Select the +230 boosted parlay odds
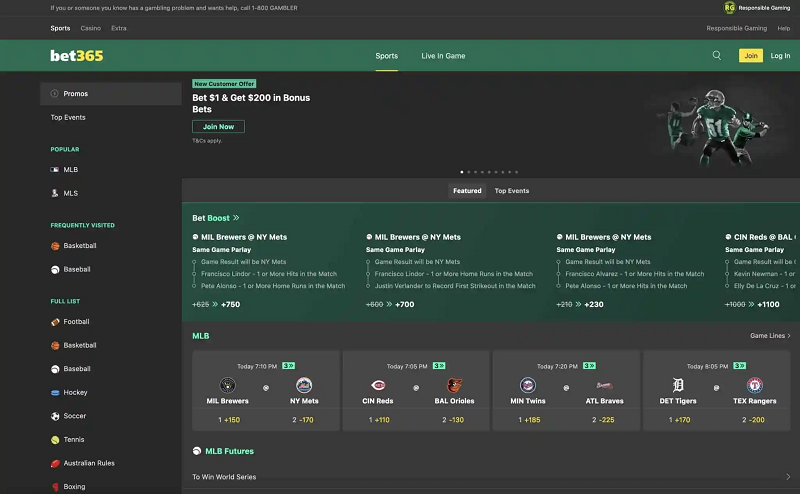The image size is (800, 494). pyautogui.click(x=594, y=304)
